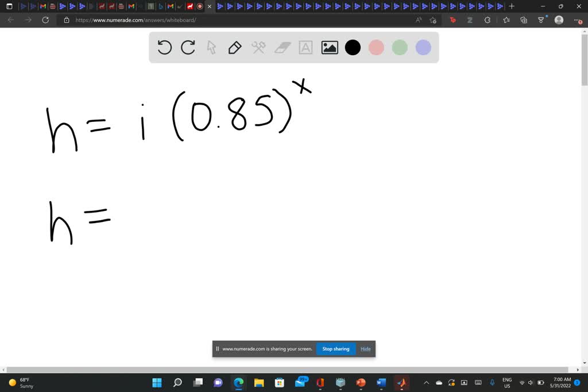Viewport: 588px width, 392px height.
Task: Open browser Extensions menu
Action: click(488, 20)
